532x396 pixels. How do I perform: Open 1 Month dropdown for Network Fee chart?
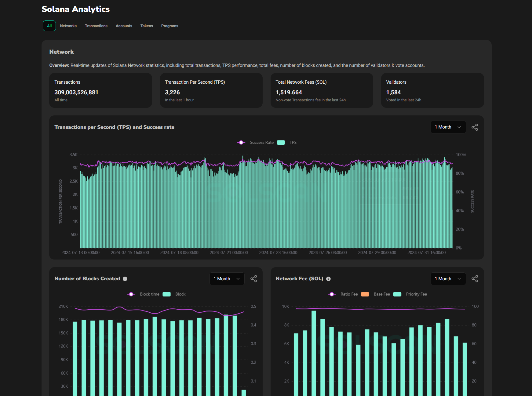[448, 279]
